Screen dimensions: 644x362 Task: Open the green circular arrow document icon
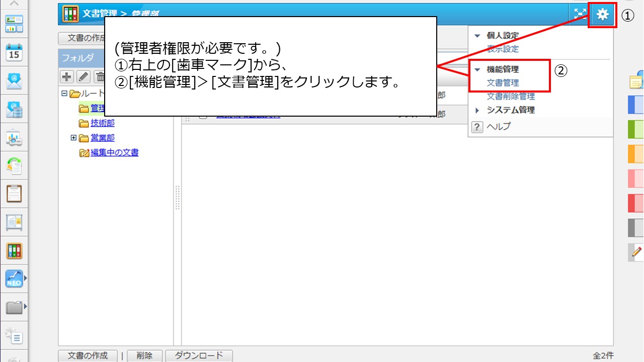(x=14, y=166)
